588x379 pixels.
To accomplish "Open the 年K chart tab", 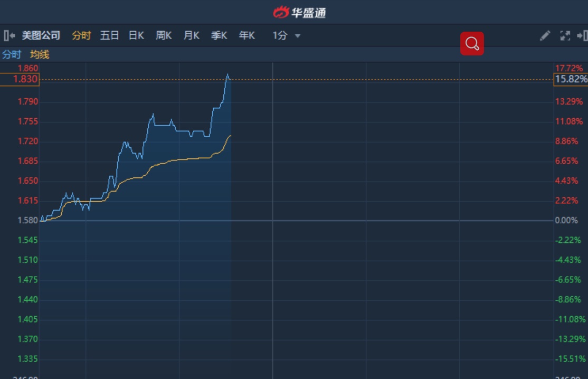I will [246, 35].
